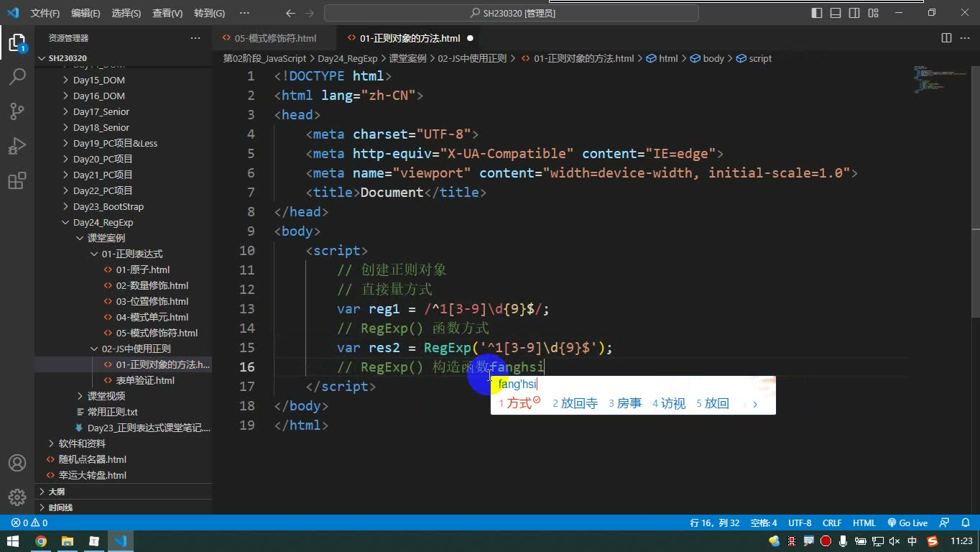Click the feedback icon in status bar
This screenshot has width=980, height=552.
point(945,523)
